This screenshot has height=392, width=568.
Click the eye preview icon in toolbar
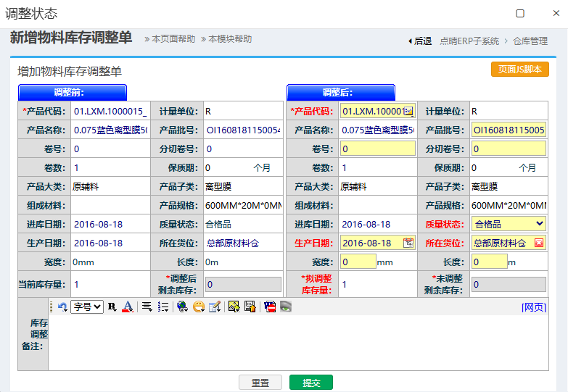click(286, 306)
